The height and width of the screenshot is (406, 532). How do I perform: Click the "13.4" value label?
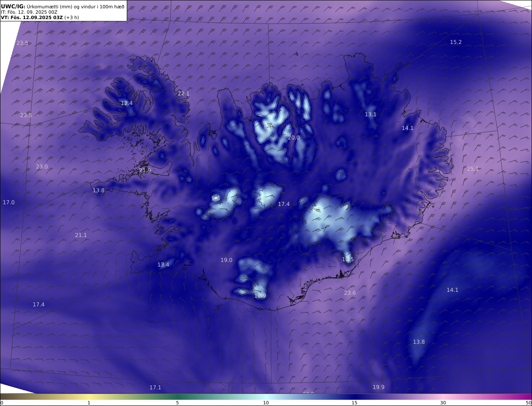pos(163,264)
